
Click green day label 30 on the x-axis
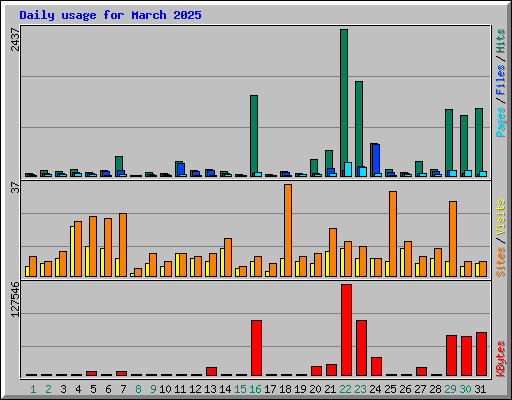[x=465, y=389]
